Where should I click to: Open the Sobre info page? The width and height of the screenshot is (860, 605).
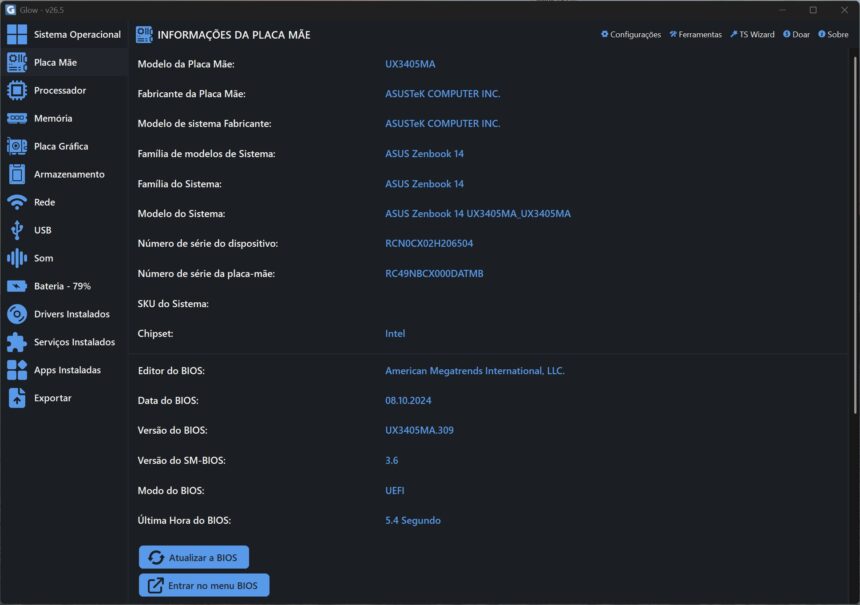833,34
